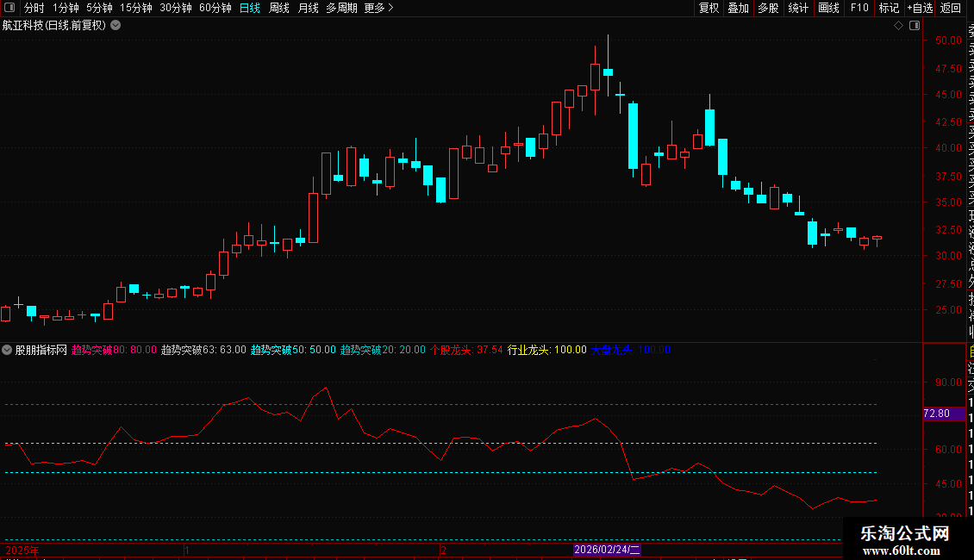Add stock via +自选 button
This screenshot has width=974, height=560.
[920, 8]
